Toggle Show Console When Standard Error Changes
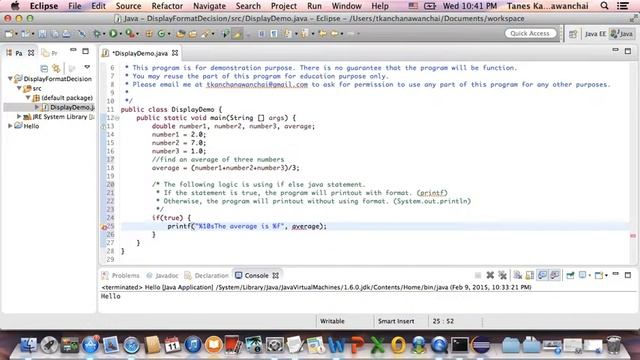 click(x=554, y=276)
